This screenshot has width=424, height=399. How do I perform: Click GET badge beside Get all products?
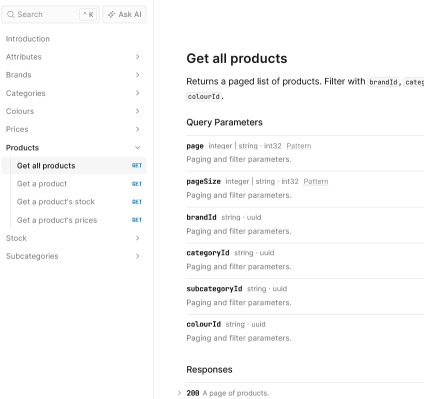tap(137, 166)
